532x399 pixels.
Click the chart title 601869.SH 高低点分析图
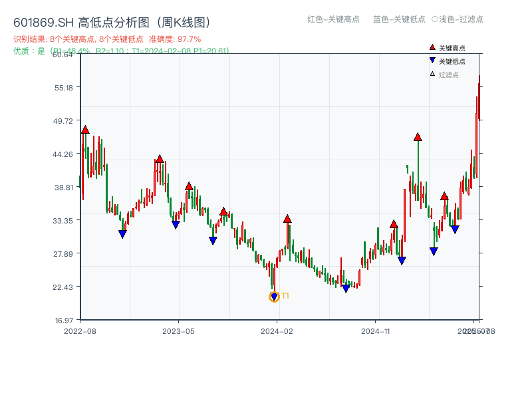[x=112, y=23]
